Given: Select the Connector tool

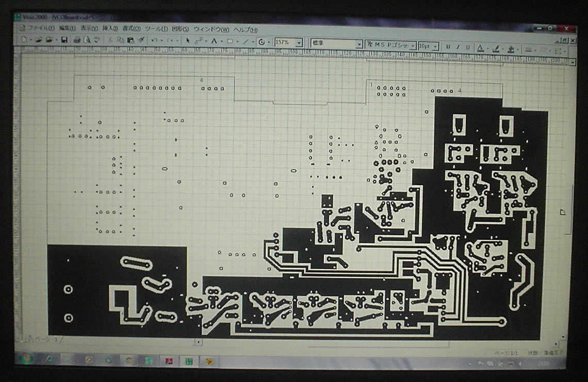Looking at the screenshot, I should coord(199,41).
